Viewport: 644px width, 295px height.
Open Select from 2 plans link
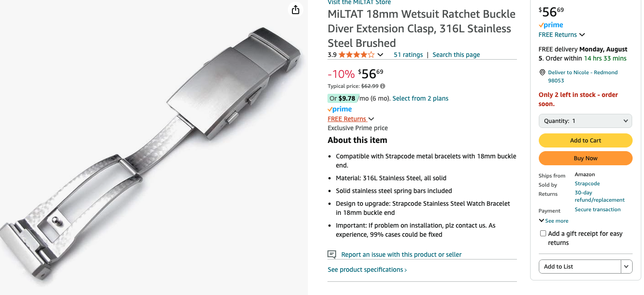[x=420, y=98]
